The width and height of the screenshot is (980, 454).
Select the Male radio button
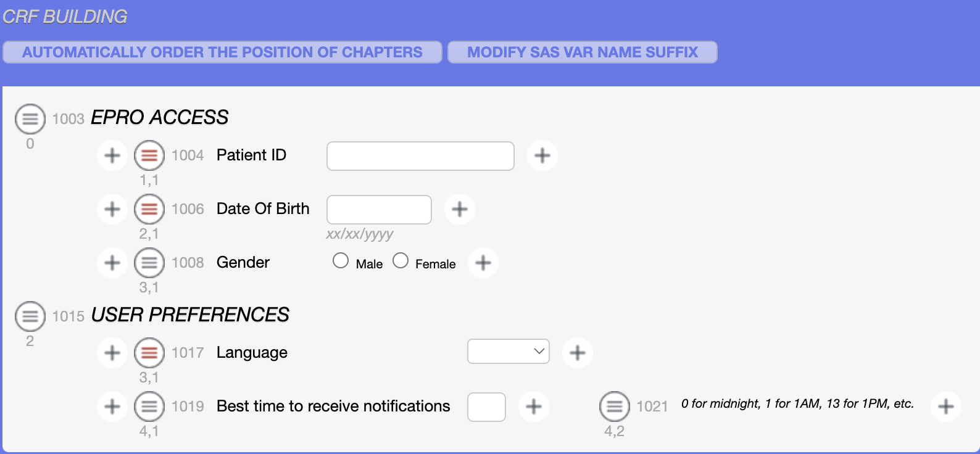(x=341, y=261)
